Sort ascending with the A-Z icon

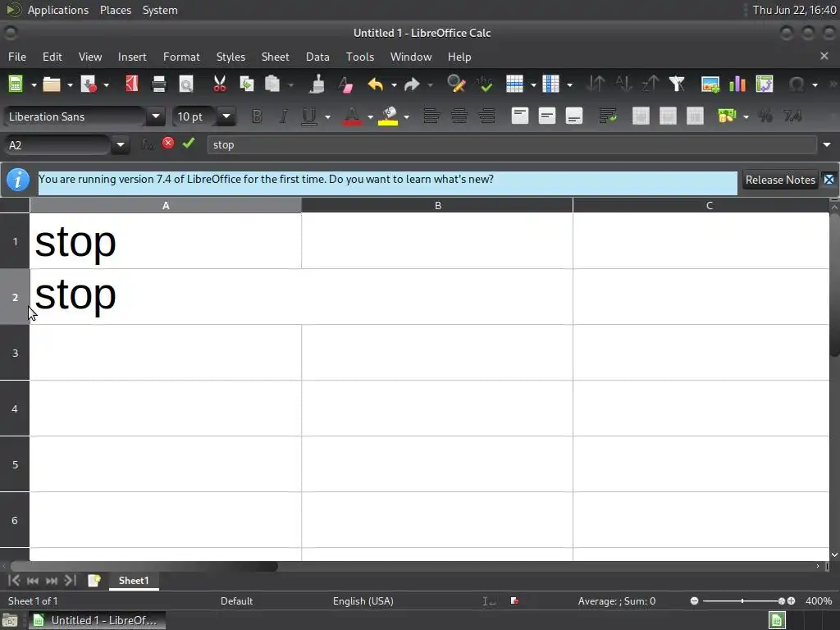(623, 84)
